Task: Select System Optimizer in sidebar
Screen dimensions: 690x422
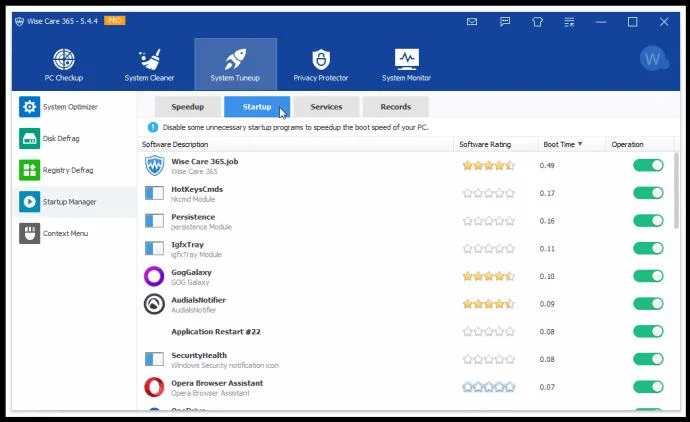Action: point(74,107)
